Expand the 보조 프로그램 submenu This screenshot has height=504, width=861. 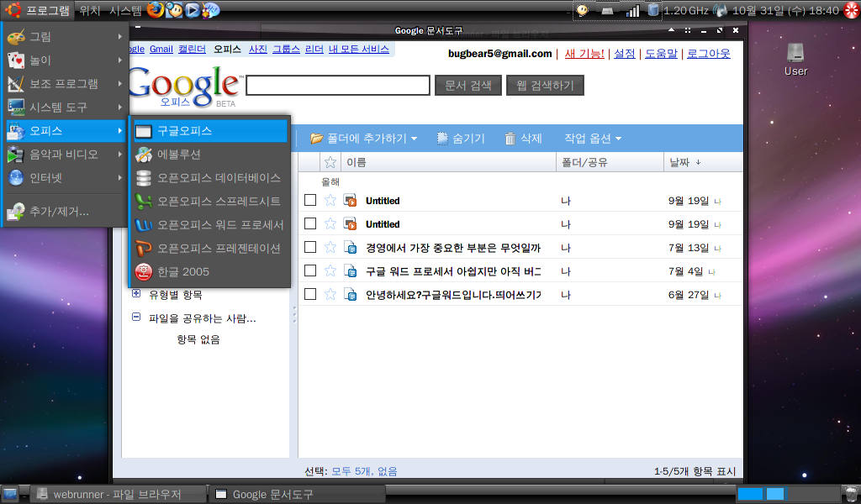pyautogui.click(x=66, y=84)
